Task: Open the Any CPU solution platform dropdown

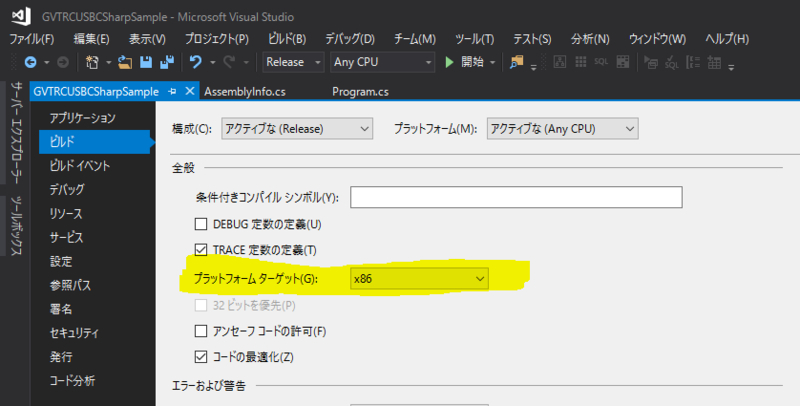Action: tap(383, 62)
